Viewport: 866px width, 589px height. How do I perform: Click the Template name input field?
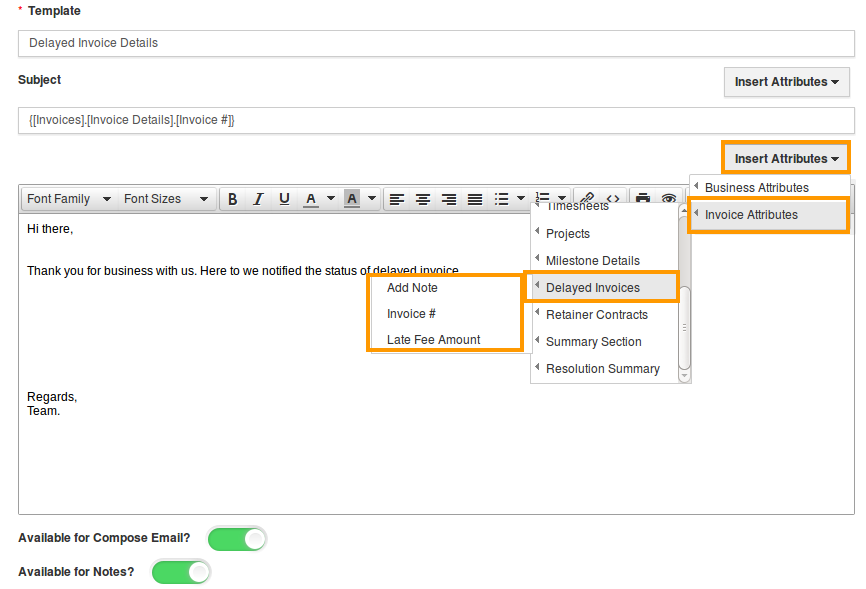436,43
